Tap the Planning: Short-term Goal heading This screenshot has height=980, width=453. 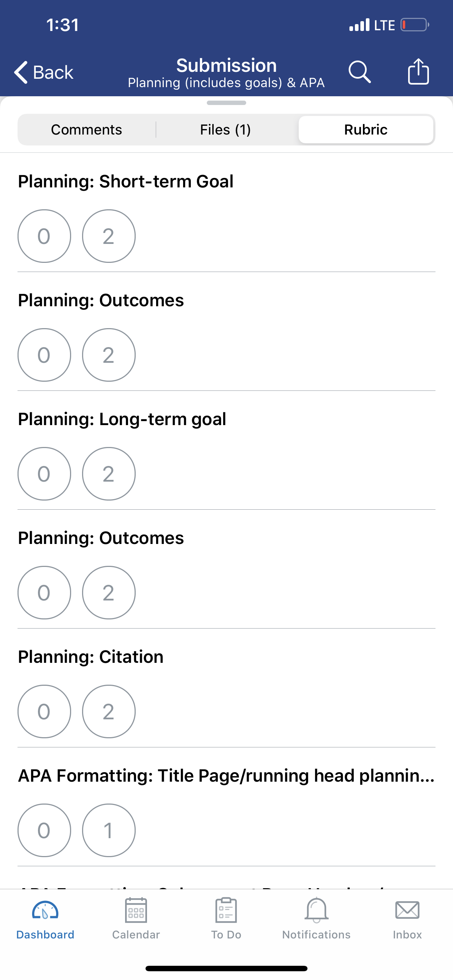point(125,181)
